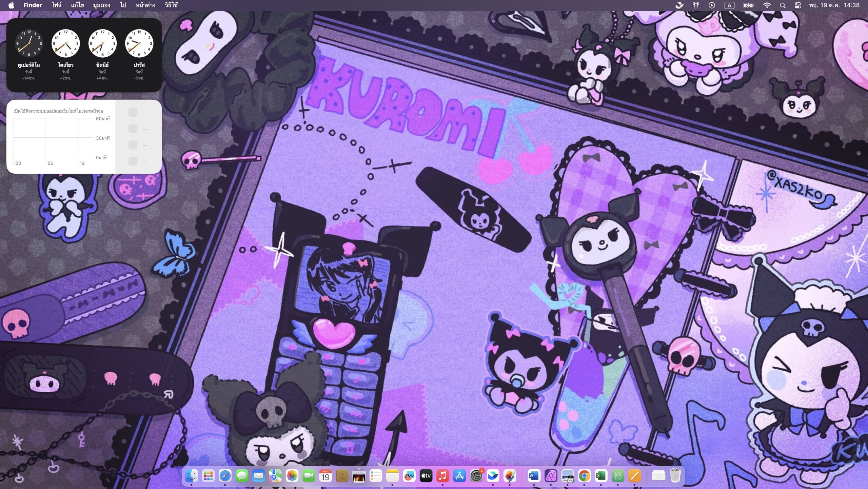The image size is (868, 489).
Task: Open Control Center toggles in menu bar
Action: pyautogui.click(x=797, y=5)
